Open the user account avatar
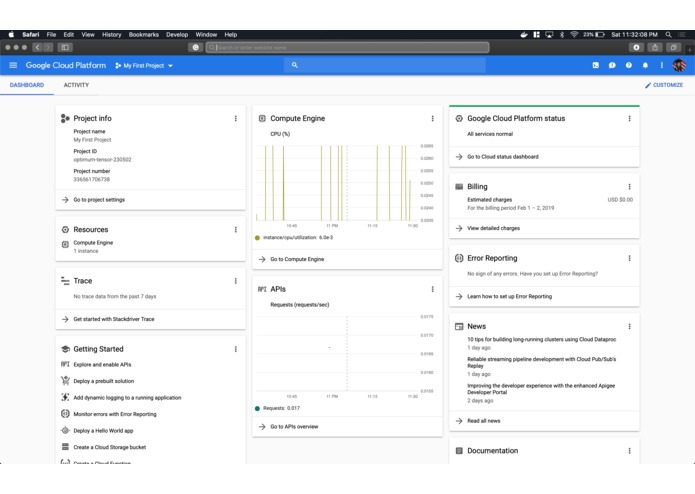Viewport: 695px width, 494px height. tap(679, 65)
